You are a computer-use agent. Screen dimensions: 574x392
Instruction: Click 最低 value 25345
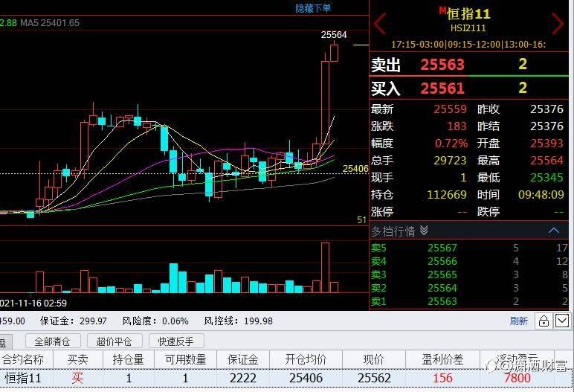pos(547,178)
